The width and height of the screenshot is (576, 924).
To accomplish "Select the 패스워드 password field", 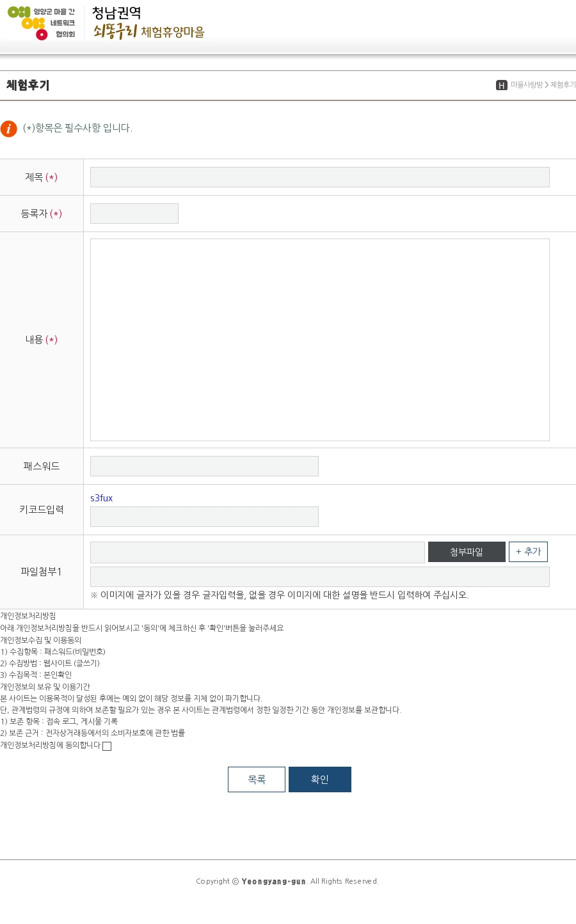I will [x=204, y=466].
